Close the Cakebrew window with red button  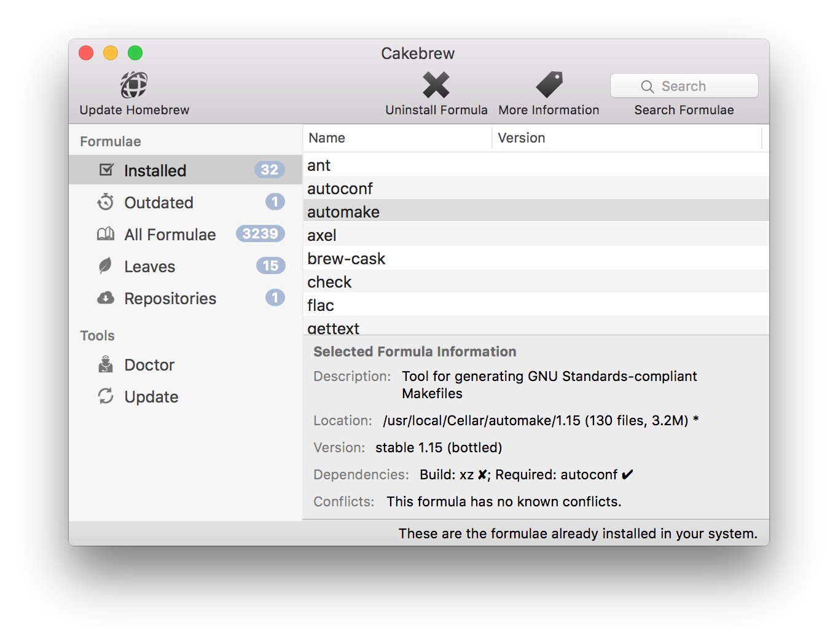(x=86, y=53)
